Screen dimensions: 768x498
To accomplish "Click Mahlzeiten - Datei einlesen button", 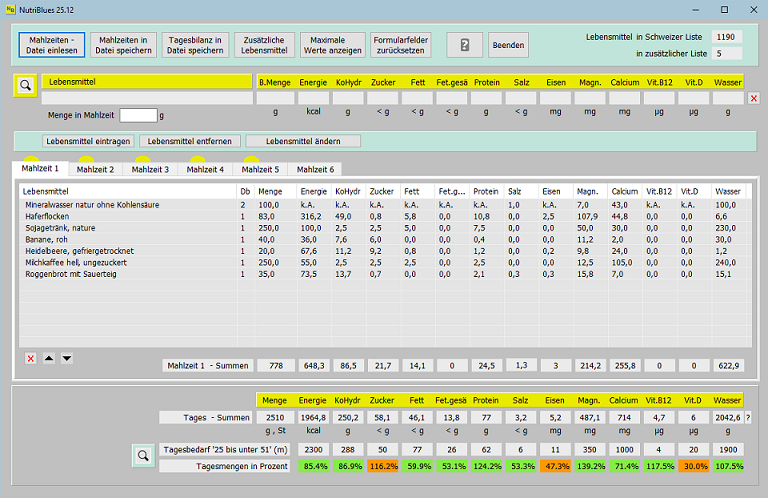I will pyautogui.click(x=50, y=45).
